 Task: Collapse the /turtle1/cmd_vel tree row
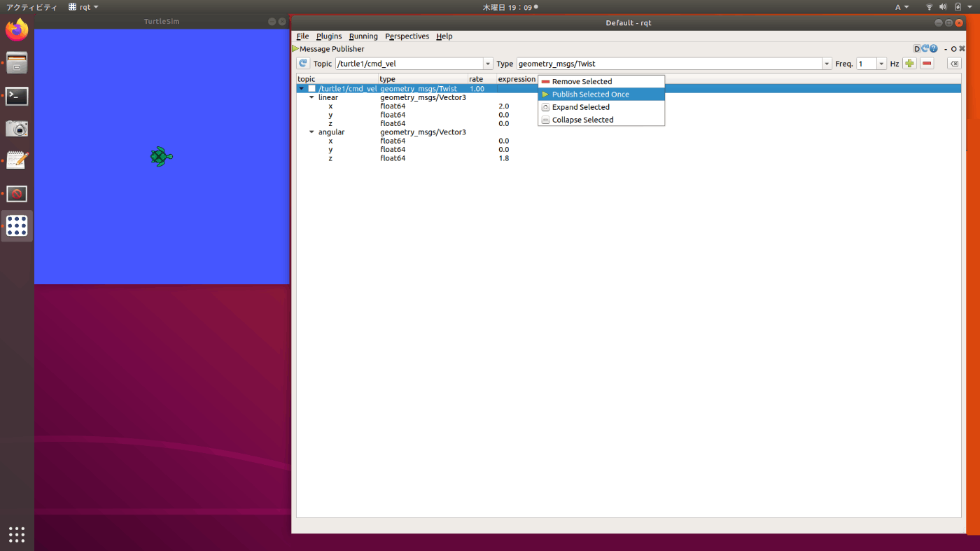pyautogui.click(x=302, y=89)
